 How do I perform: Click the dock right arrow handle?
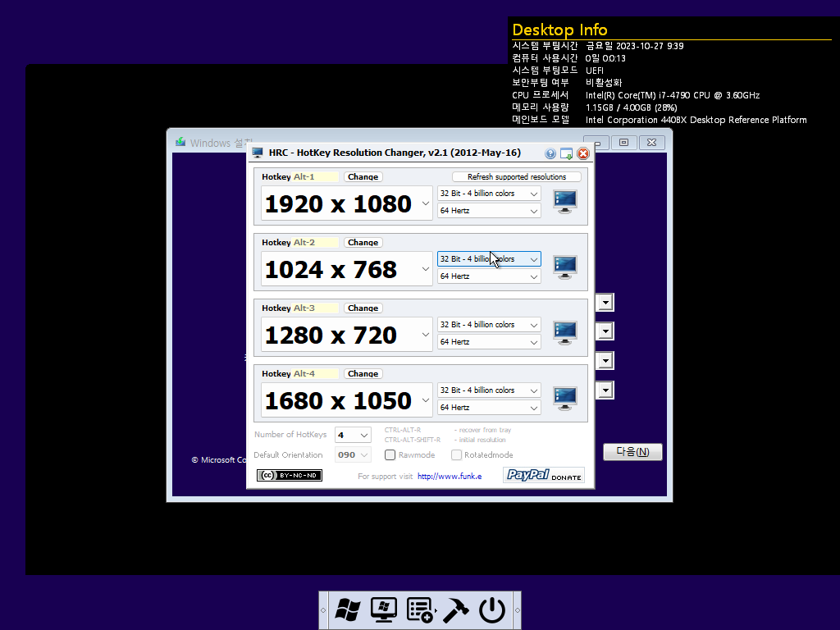(517, 610)
